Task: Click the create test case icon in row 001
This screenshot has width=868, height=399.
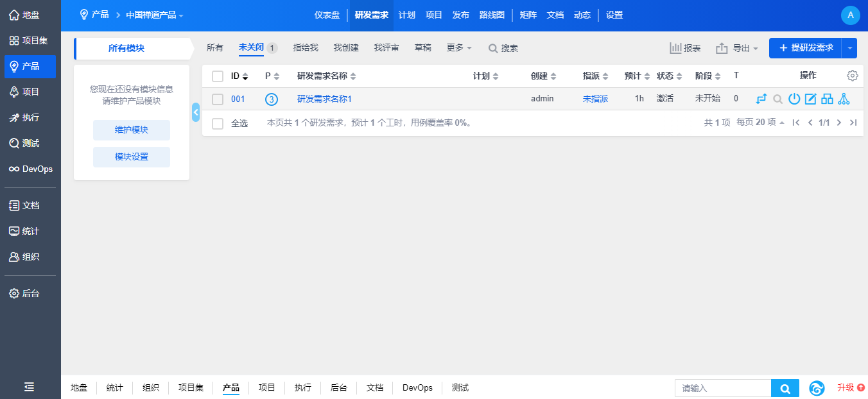Action: coord(827,99)
